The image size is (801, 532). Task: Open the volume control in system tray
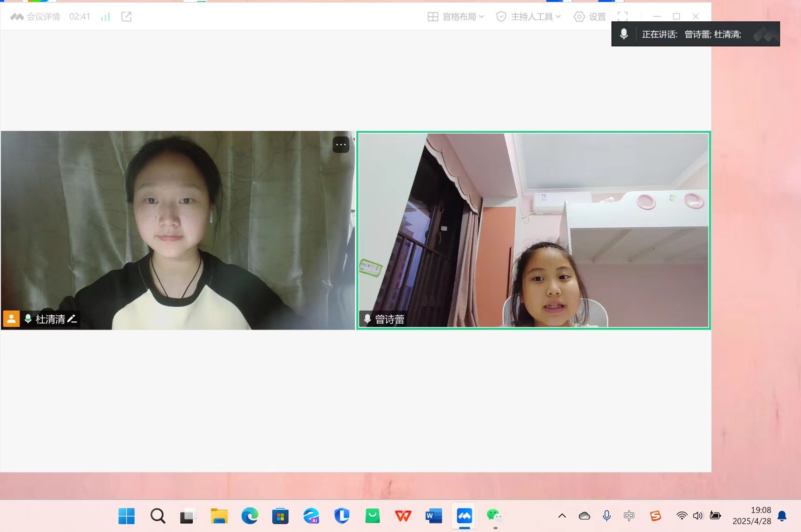[698, 516]
